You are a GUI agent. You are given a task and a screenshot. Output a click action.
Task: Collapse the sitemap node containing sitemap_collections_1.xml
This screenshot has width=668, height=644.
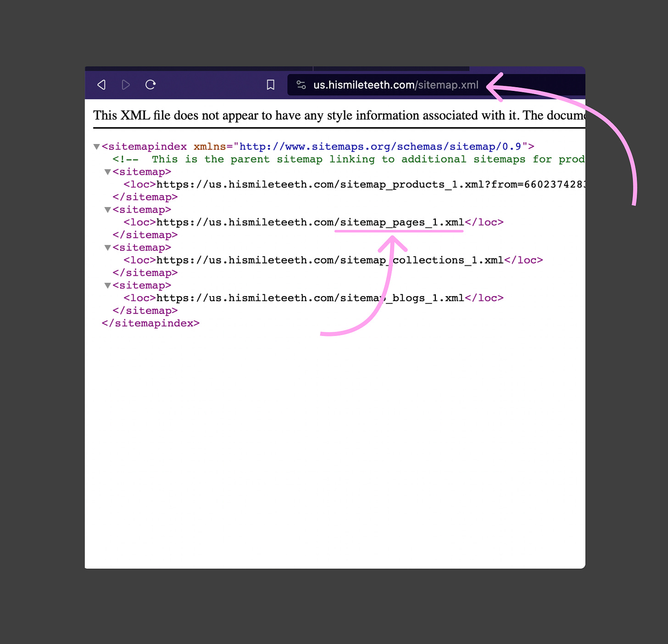(107, 248)
